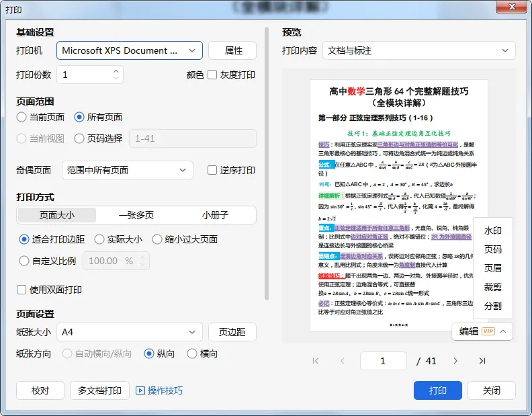The image size is (532, 416).
Task: Open printer 属性 properties
Action: point(232,50)
